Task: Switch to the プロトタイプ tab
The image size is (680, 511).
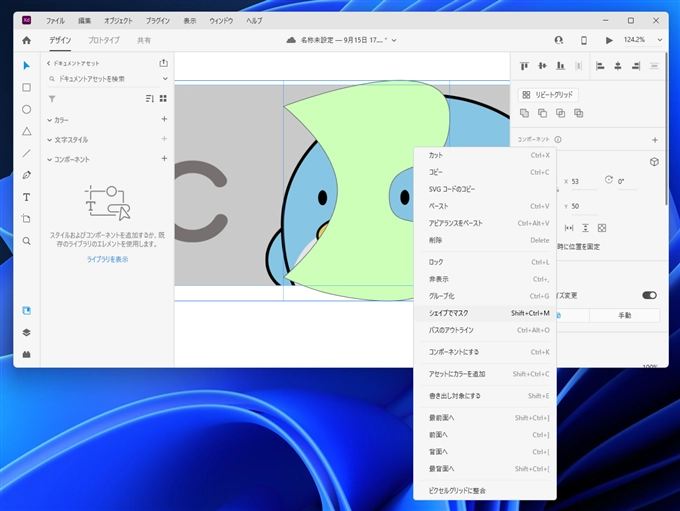Action: coord(104,40)
